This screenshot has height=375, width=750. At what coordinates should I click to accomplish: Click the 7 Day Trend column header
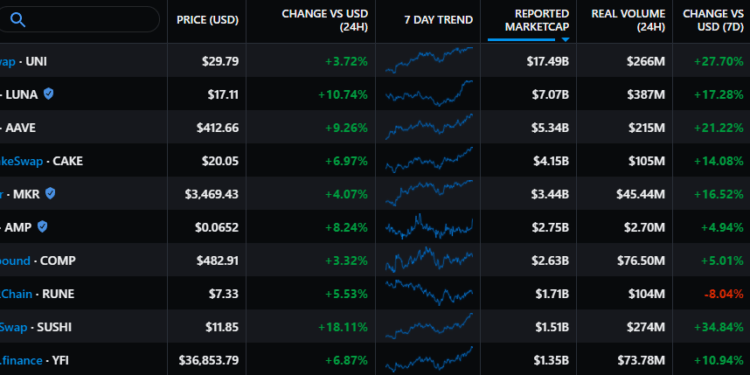coord(439,20)
